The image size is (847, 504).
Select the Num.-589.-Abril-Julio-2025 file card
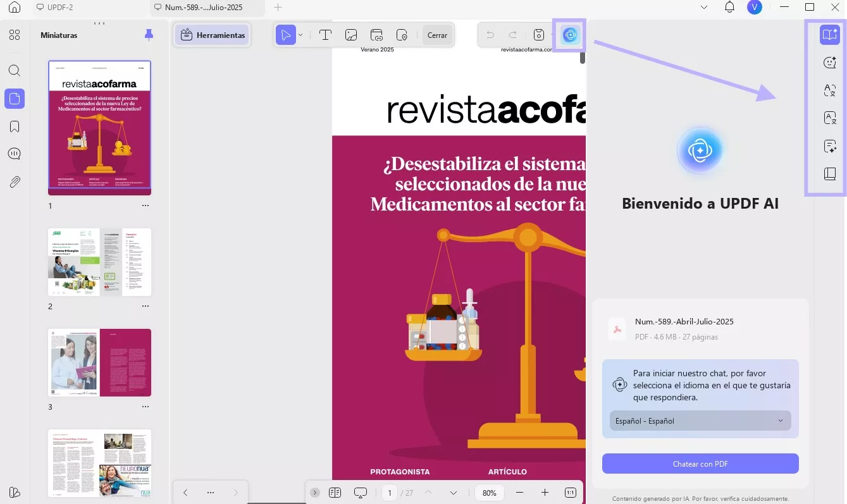tap(700, 329)
